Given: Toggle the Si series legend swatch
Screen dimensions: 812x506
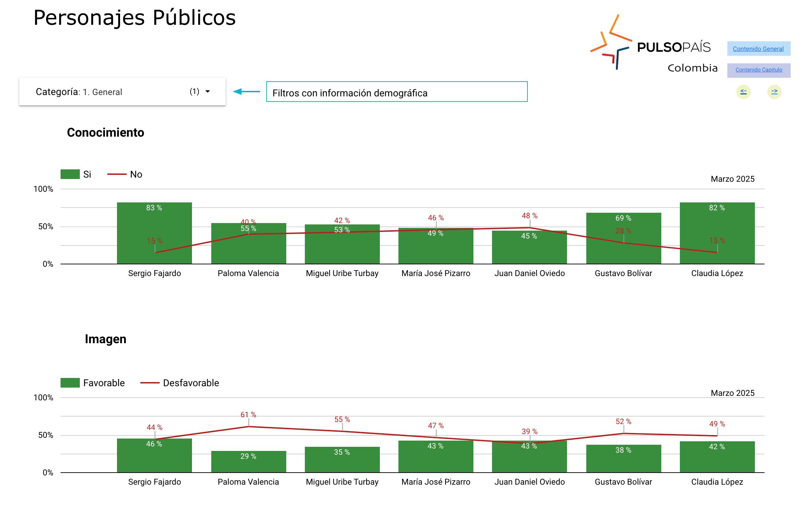Looking at the screenshot, I should 70,174.
